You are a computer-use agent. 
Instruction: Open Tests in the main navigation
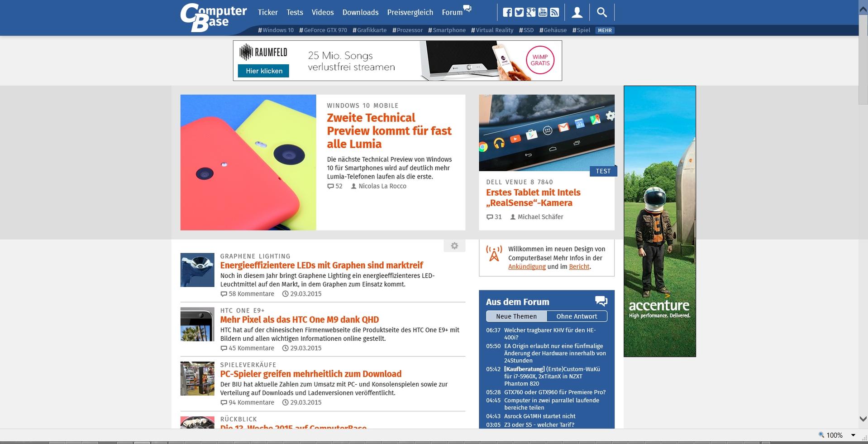point(295,12)
